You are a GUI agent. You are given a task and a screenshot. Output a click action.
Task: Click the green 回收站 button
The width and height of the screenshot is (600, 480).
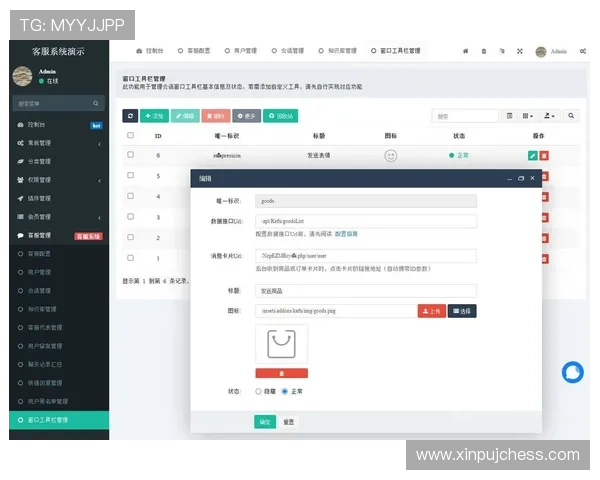[x=280, y=116]
